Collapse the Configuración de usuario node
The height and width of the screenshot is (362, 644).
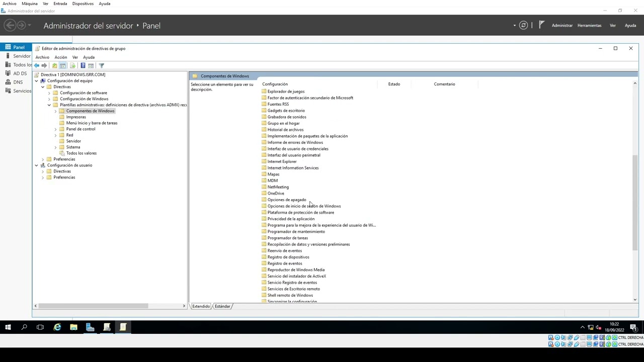click(36, 165)
